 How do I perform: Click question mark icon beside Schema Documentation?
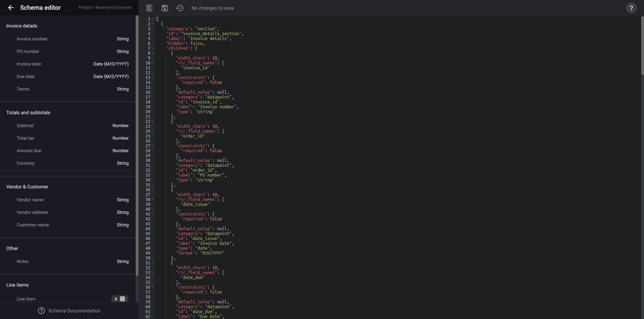tap(41, 311)
